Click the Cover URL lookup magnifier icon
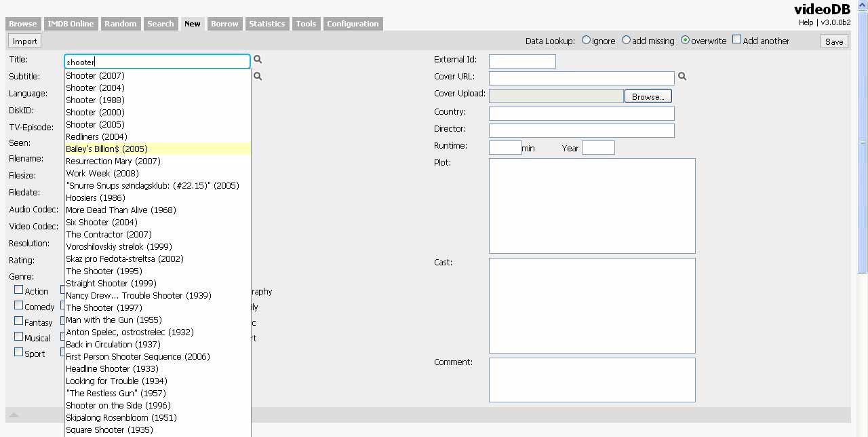 click(682, 77)
